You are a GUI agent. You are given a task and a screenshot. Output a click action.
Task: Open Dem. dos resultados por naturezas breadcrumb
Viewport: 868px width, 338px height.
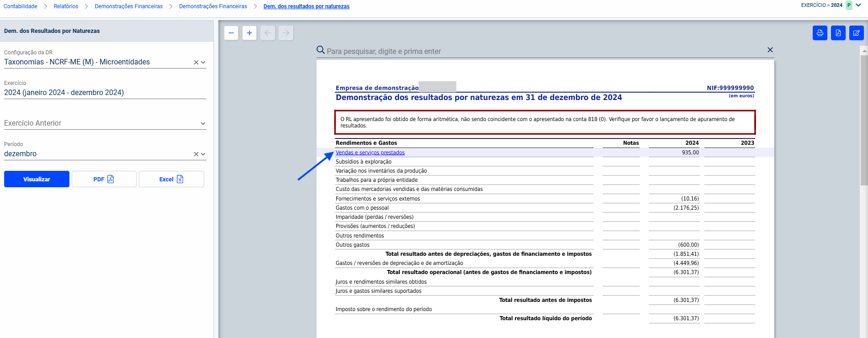(x=307, y=6)
